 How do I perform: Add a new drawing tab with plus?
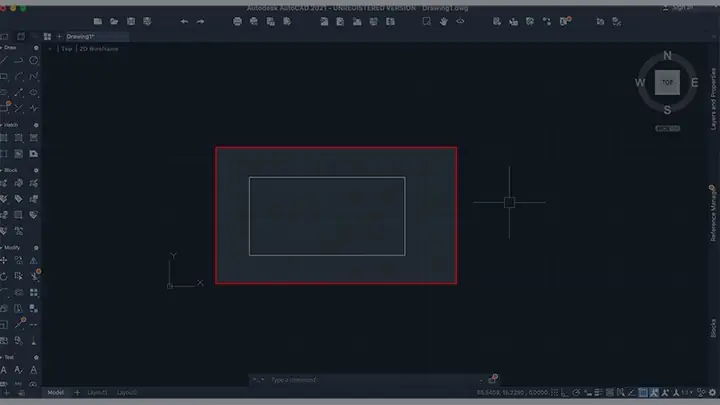click(x=59, y=36)
